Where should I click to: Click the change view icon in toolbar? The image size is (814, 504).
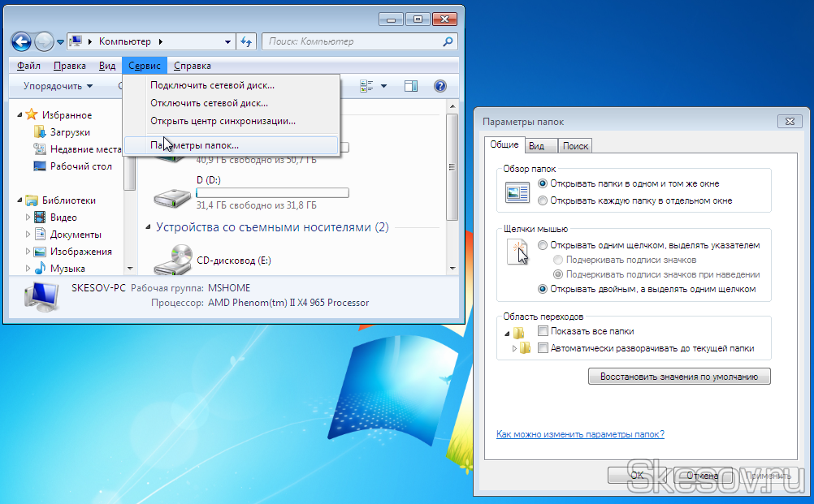[x=366, y=86]
